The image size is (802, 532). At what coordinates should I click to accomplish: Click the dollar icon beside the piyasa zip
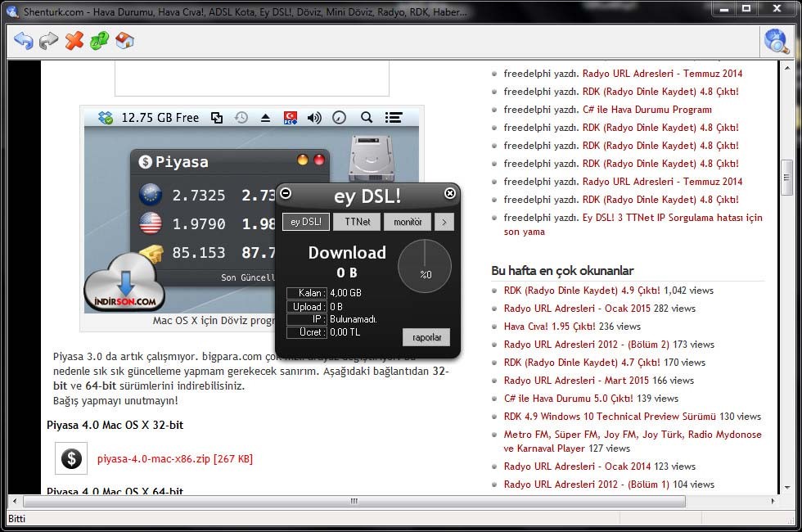click(x=72, y=458)
